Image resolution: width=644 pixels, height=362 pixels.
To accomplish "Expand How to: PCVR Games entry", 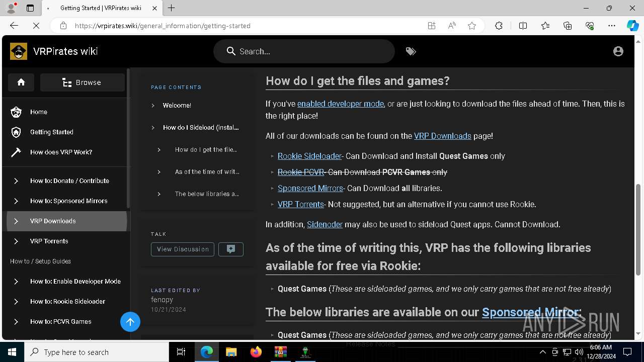I will (x=16, y=322).
